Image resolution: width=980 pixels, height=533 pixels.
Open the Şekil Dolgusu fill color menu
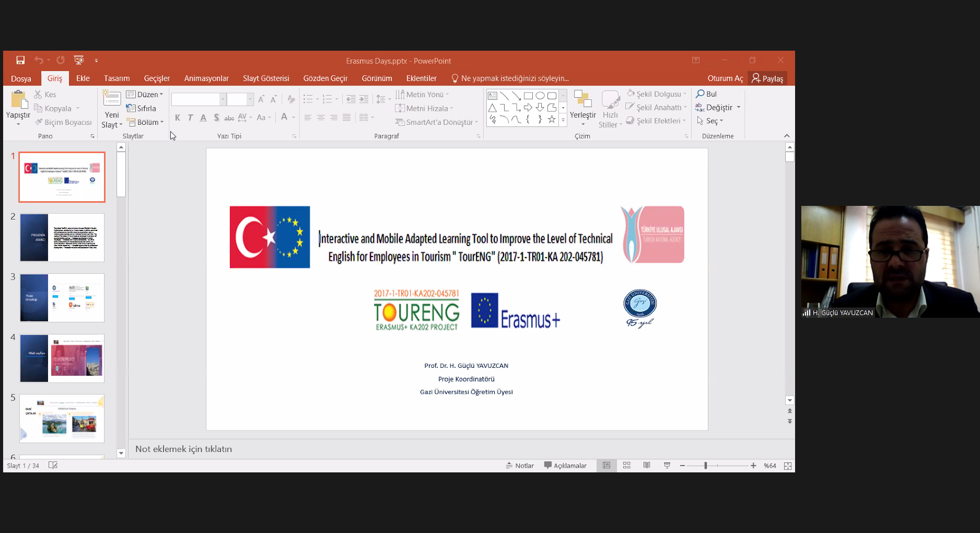point(657,94)
